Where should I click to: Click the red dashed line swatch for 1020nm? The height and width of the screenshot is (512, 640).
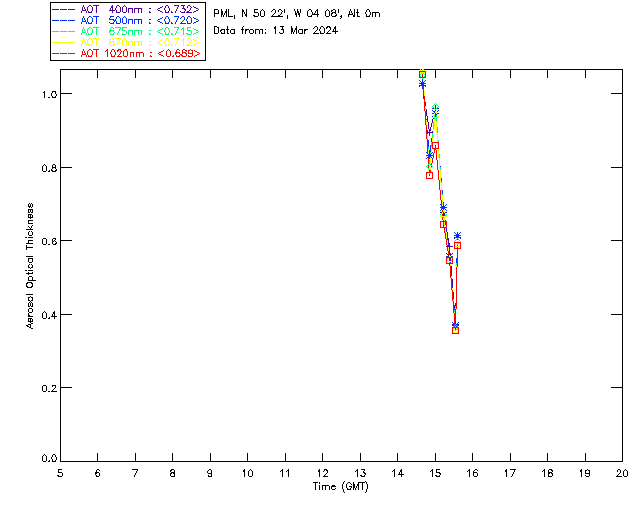[64, 53]
